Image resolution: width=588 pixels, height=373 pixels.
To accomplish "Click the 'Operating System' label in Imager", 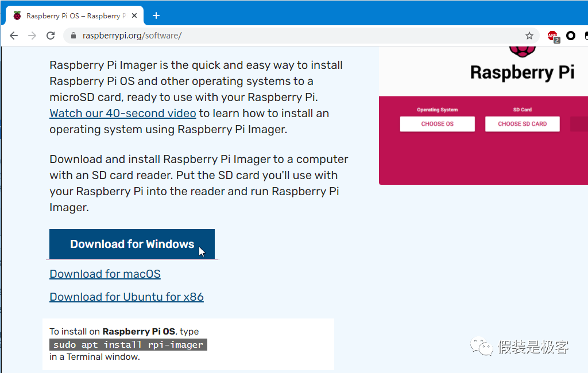I will click(x=437, y=110).
